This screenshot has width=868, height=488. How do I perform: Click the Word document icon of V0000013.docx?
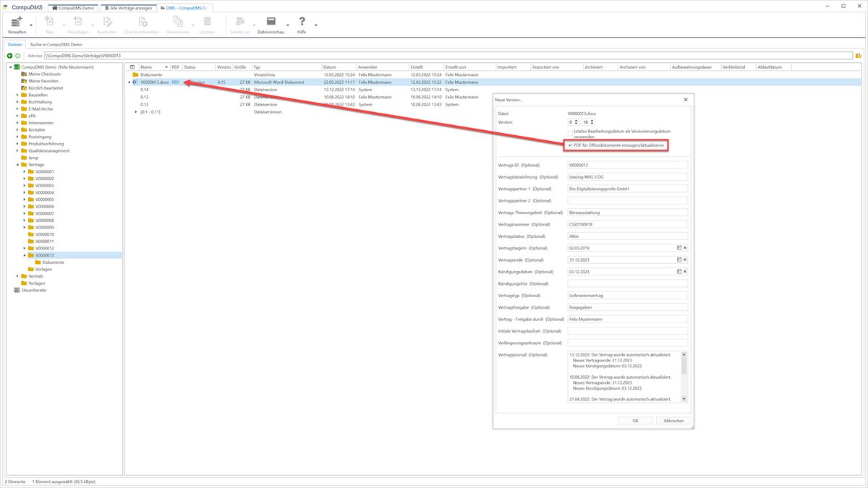point(135,82)
